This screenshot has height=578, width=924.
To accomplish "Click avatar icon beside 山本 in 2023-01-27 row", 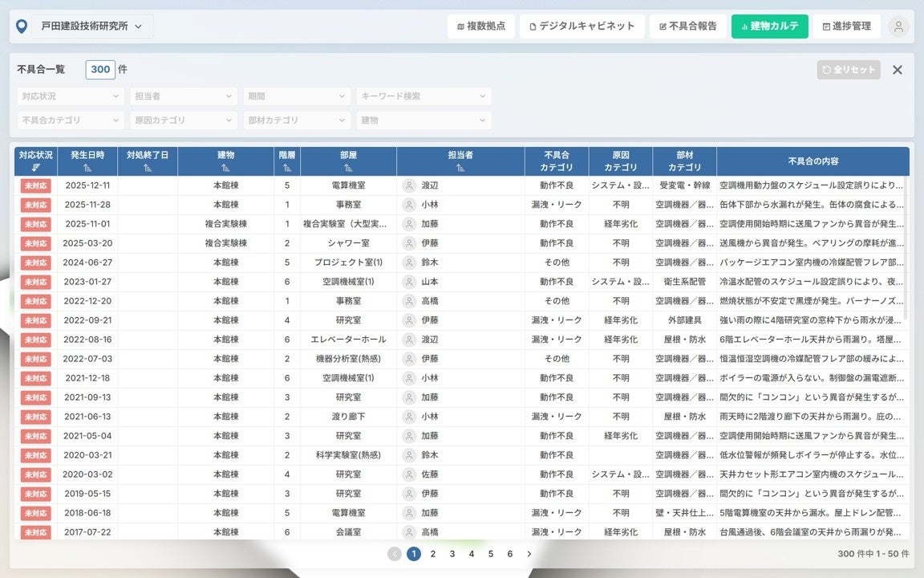I will tap(409, 282).
